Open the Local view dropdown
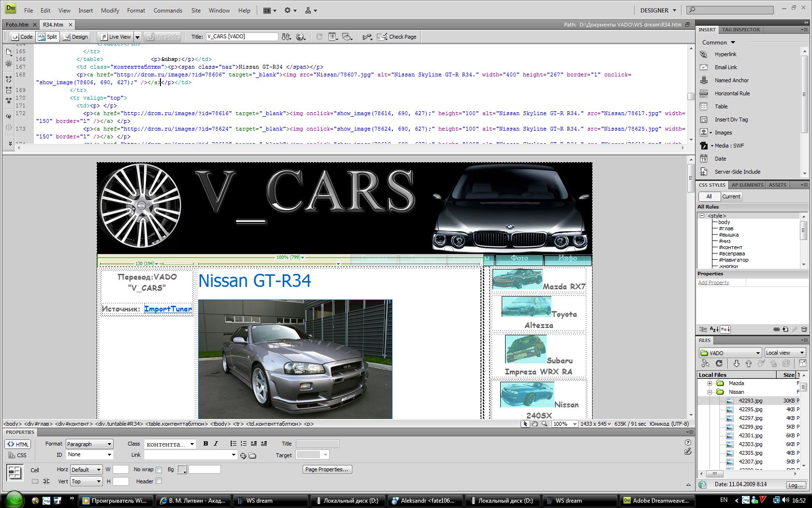Image resolution: width=812 pixels, height=508 pixels. [784, 353]
